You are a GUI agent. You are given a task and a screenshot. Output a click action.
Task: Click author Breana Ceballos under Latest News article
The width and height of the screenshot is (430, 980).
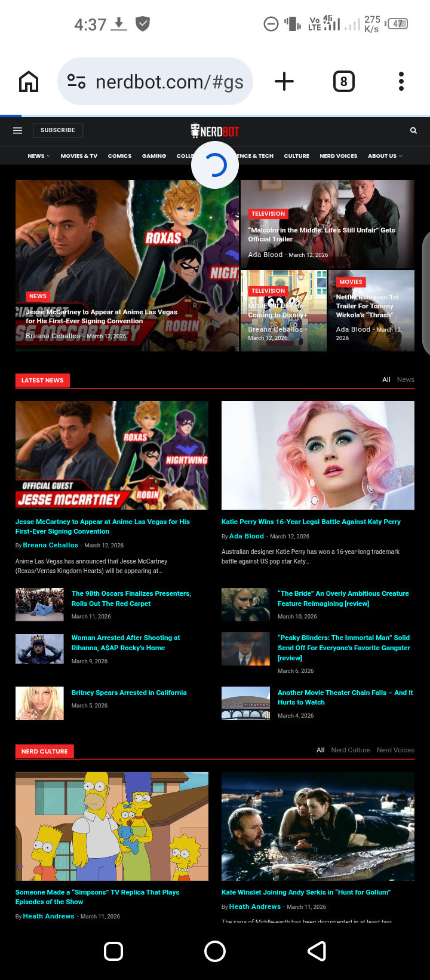click(x=51, y=545)
